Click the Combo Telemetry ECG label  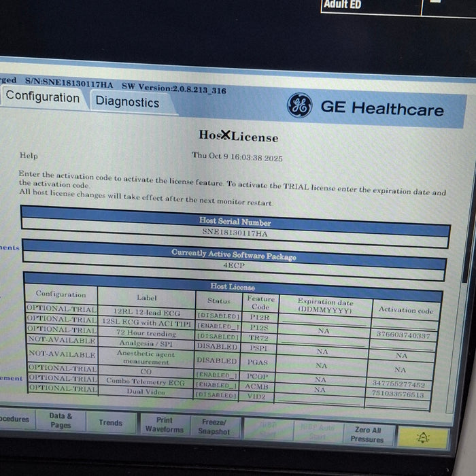146,381
